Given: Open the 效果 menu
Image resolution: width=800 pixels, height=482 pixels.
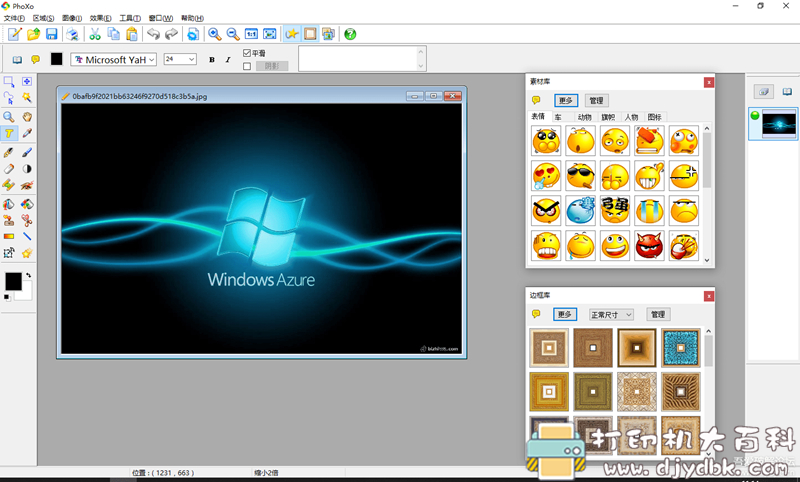Looking at the screenshot, I should [x=101, y=18].
